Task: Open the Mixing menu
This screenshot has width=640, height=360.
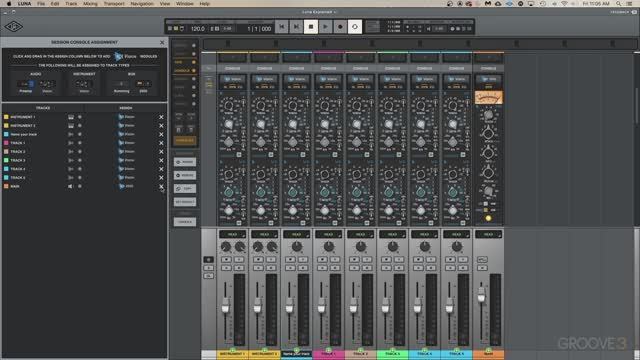Action: point(90,4)
